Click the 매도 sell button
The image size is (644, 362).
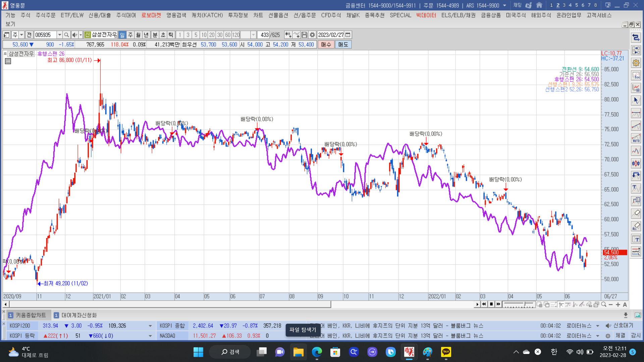pyautogui.click(x=343, y=45)
